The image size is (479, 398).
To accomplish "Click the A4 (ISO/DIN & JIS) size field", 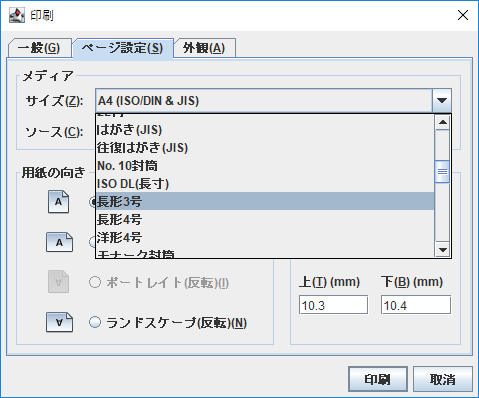I will pos(264,100).
